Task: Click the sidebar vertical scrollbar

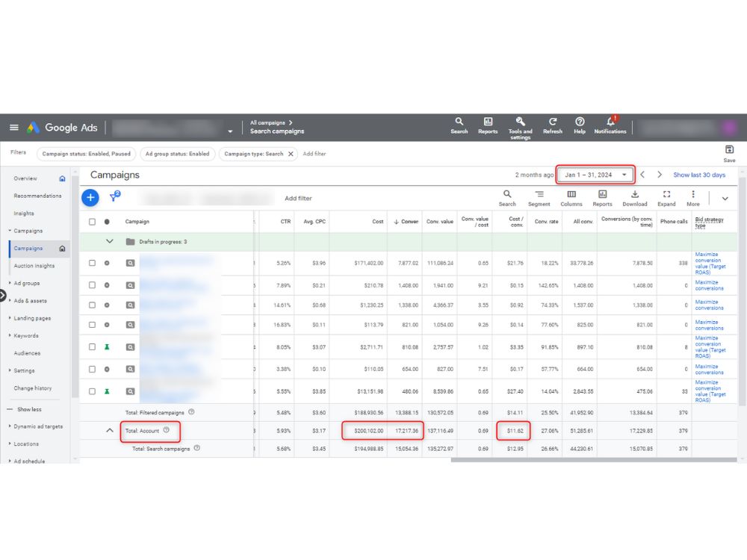Action: point(75,286)
